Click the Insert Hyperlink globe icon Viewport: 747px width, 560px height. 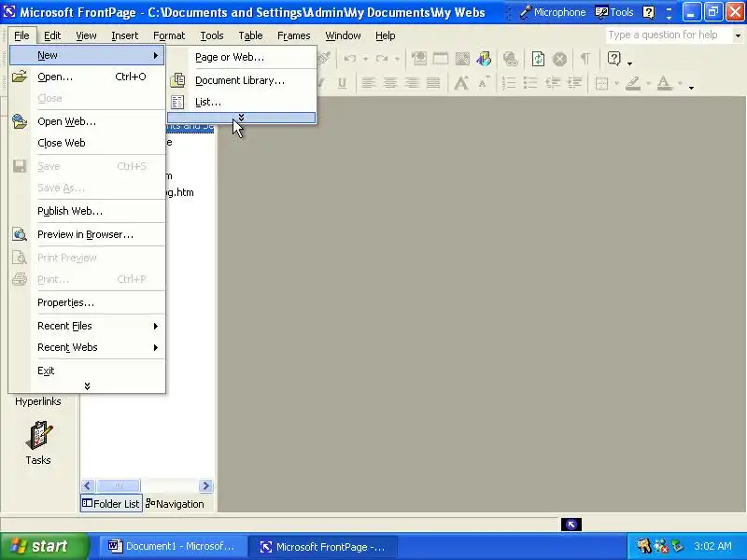tap(511, 59)
